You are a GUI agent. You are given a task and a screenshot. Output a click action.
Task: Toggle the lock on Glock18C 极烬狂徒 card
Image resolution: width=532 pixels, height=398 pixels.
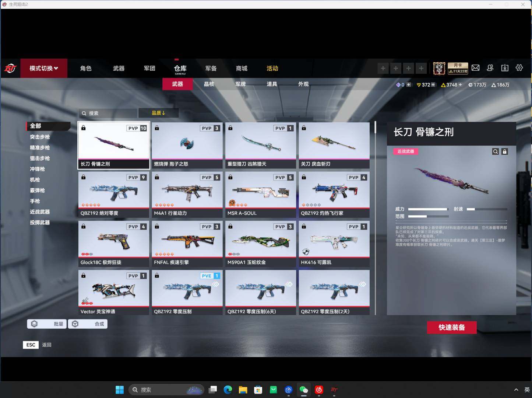[84, 226]
